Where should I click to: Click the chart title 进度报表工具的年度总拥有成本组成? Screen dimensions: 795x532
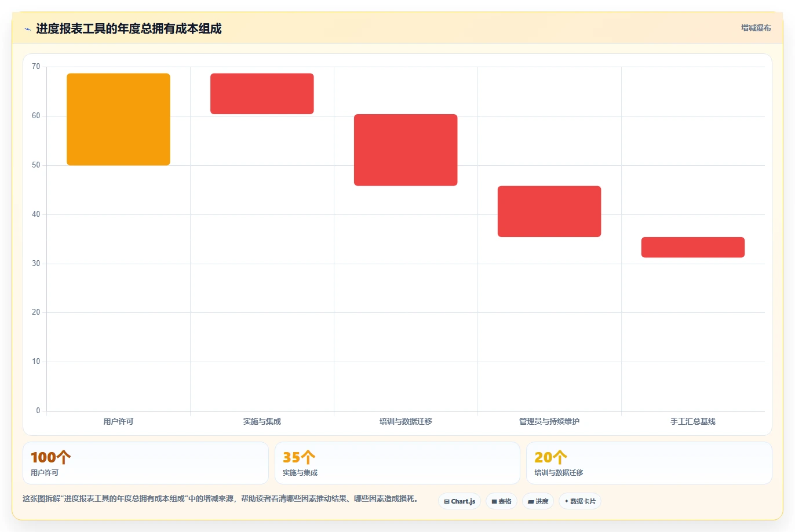[x=129, y=29]
